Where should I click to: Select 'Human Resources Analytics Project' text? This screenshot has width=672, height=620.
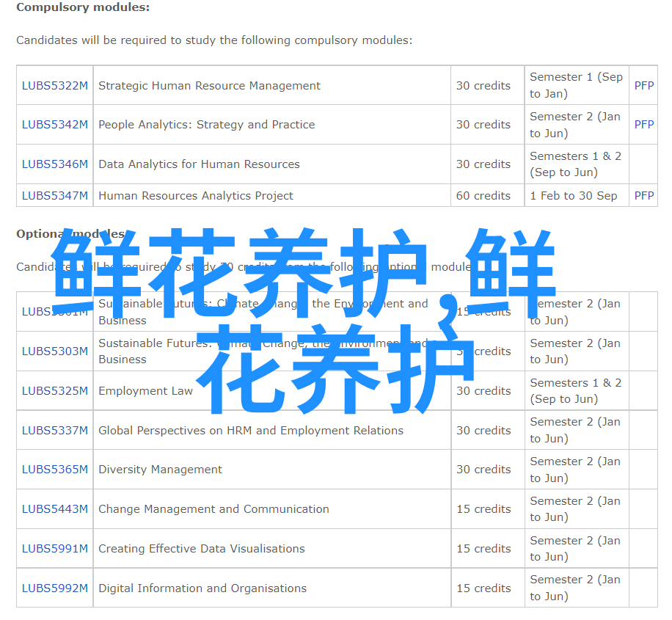click(196, 196)
